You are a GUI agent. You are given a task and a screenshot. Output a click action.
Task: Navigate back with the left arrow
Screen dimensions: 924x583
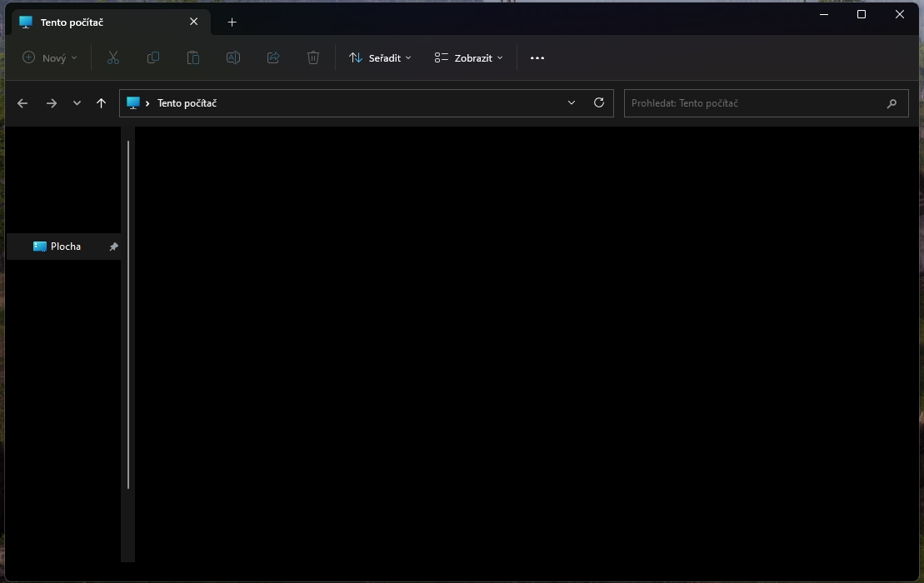coord(22,103)
